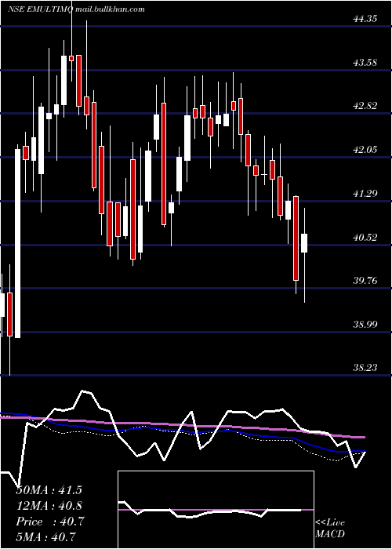Viewport: 392px width, 549px height.
Task: Click the 42.05 price axis label
Action: click(365, 150)
